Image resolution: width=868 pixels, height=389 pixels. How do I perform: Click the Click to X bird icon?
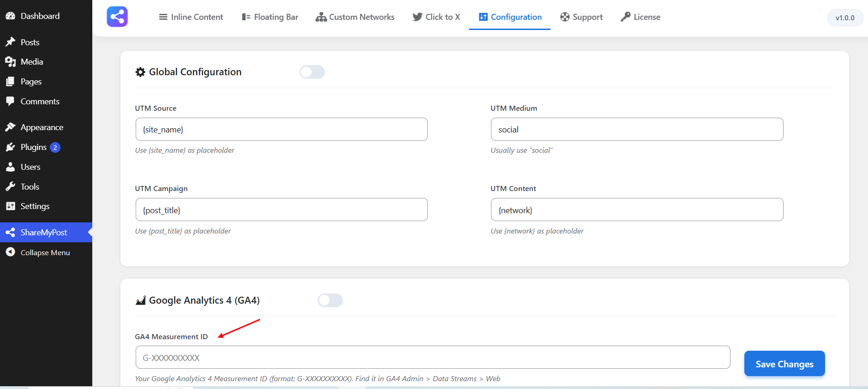click(x=417, y=17)
